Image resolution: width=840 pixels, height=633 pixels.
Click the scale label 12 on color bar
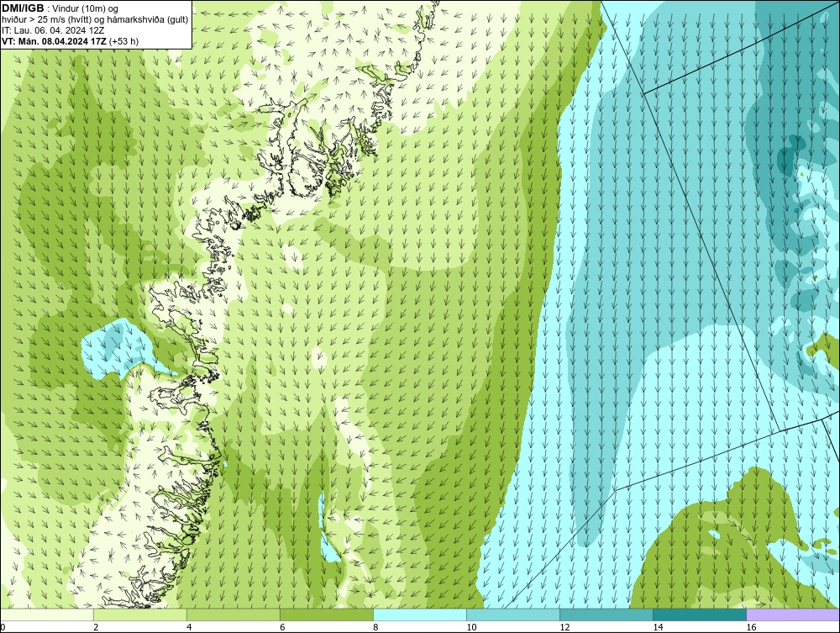pos(564,627)
